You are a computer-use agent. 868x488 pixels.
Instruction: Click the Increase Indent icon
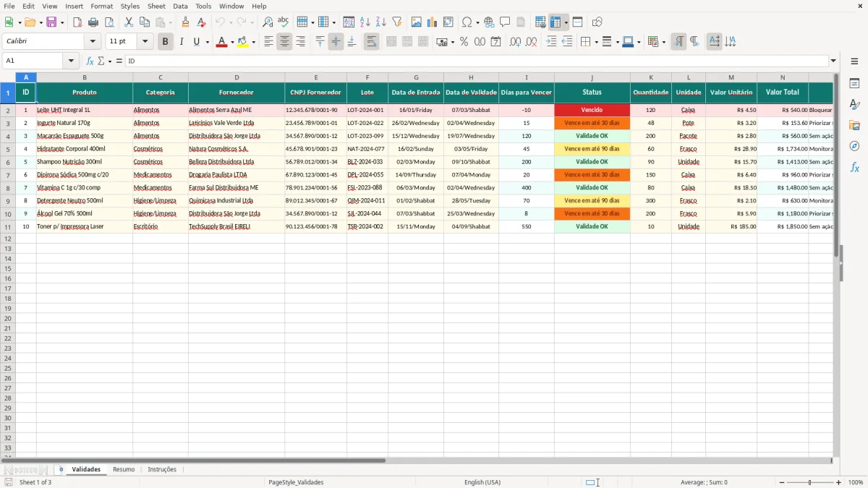(x=551, y=42)
